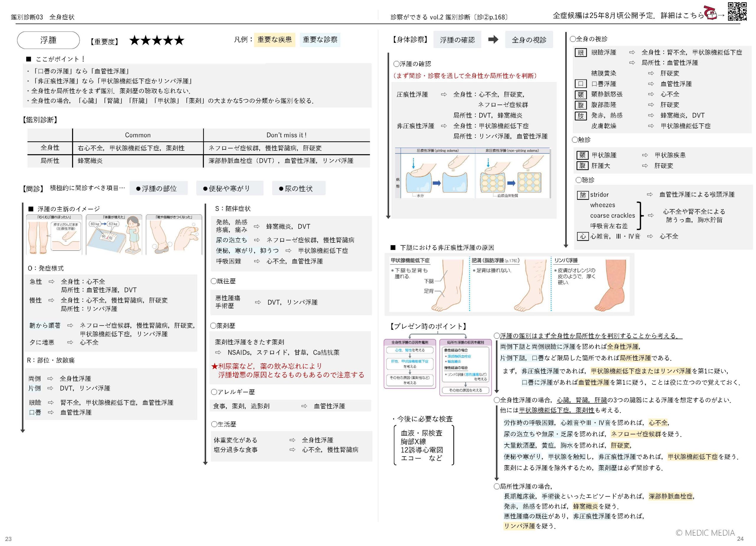Click the 局所性浮腫の原因を鑑別 flowchart
Viewport: 756px width, 546px height.
[x=466, y=367]
